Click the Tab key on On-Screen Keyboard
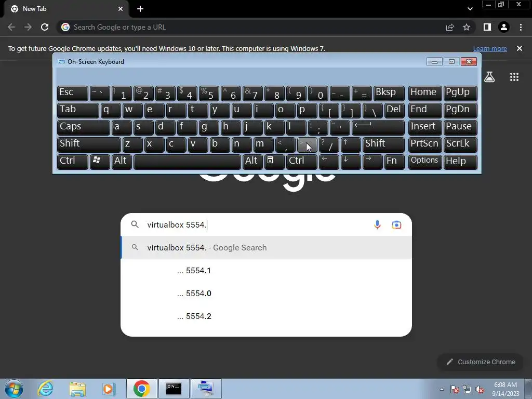Screen dimensions: 532x399 (x=78, y=110)
